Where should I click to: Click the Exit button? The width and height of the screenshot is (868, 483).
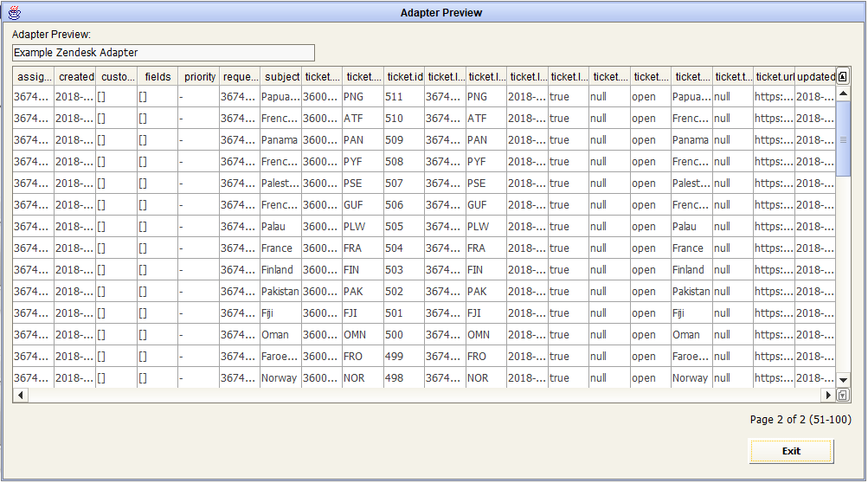click(x=790, y=451)
